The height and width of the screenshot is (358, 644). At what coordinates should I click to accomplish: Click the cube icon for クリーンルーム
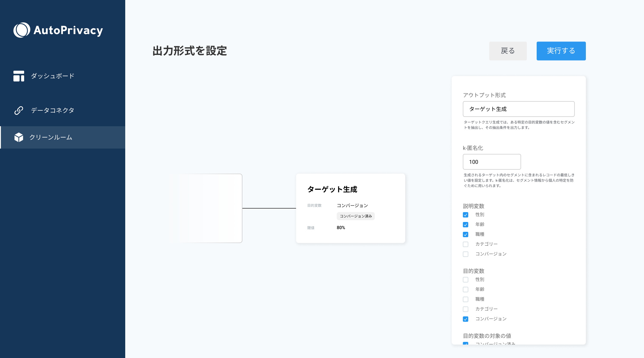pyautogui.click(x=18, y=137)
